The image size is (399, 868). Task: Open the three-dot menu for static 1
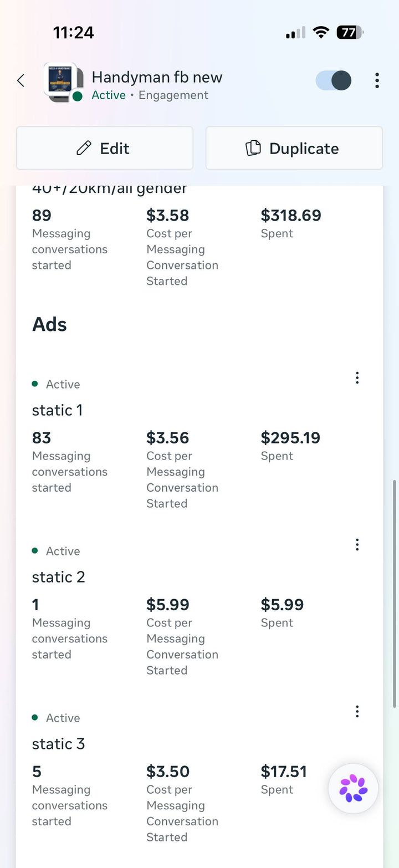(x=357, y=377)
